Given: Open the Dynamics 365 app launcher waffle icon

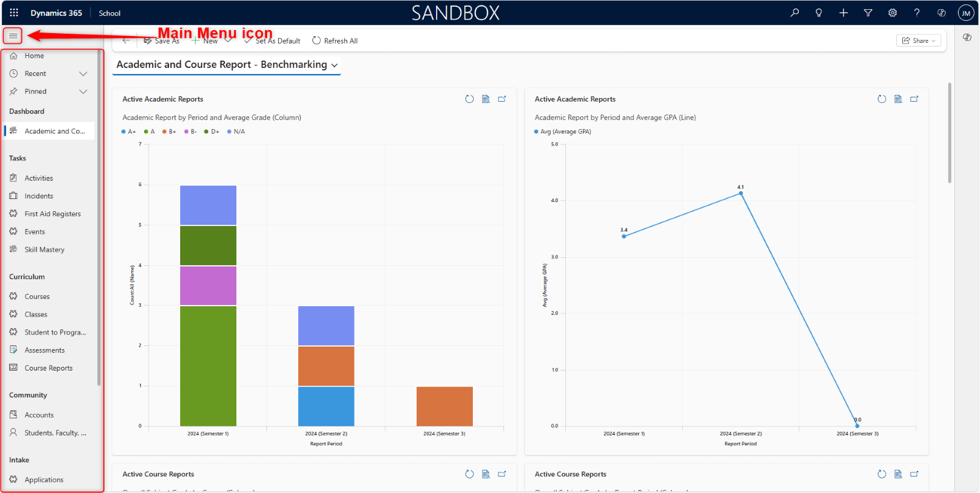Looking at the screenshot, I should [14, 13].
